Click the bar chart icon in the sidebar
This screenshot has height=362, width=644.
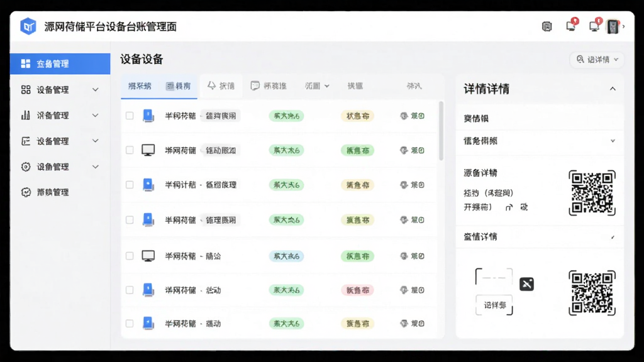(x=26, y=116)
